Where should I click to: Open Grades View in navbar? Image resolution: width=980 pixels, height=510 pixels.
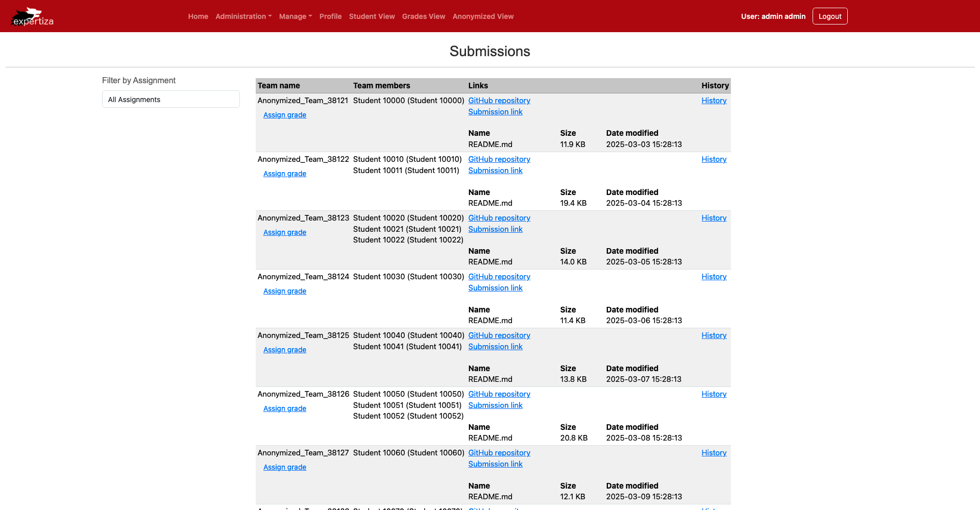click(423, 16)
